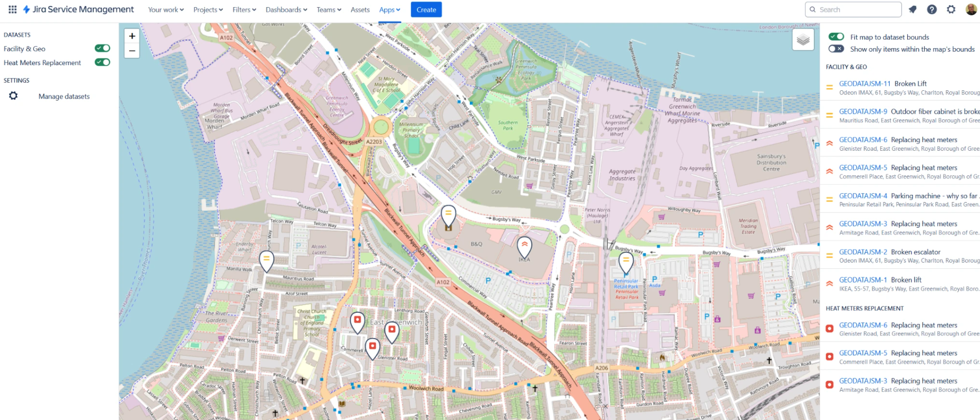Disable the Facility & Geo dataset toggle
The height and width of the screenshot is (420, 980).
click(x=103, y=48)
